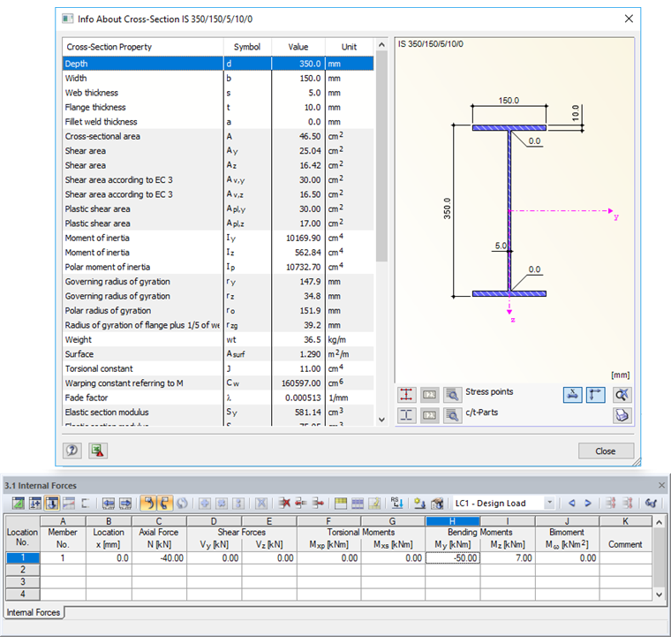Click property table scrollbar thumb
The image size is (671, 644).
coord(381,155)
